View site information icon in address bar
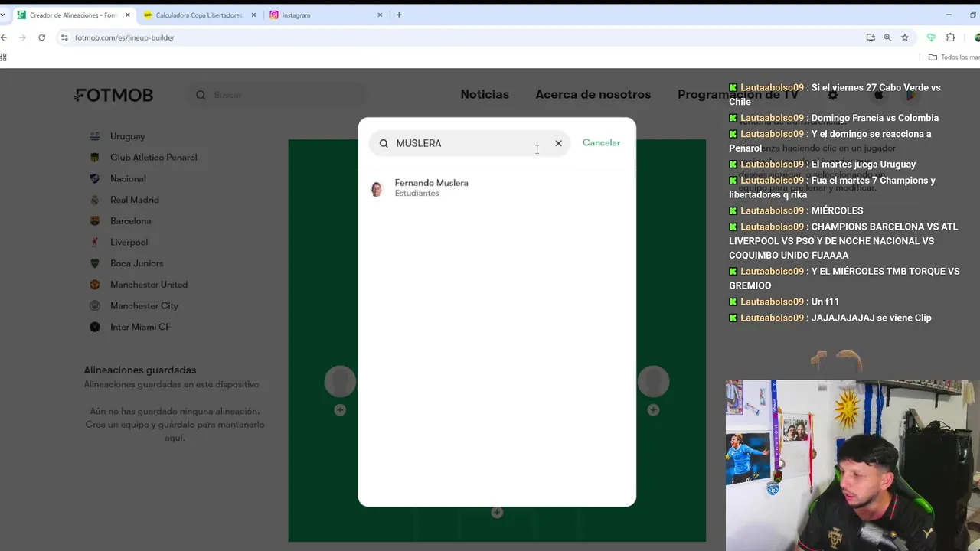The image size is (980, 551). pos(64,37)
